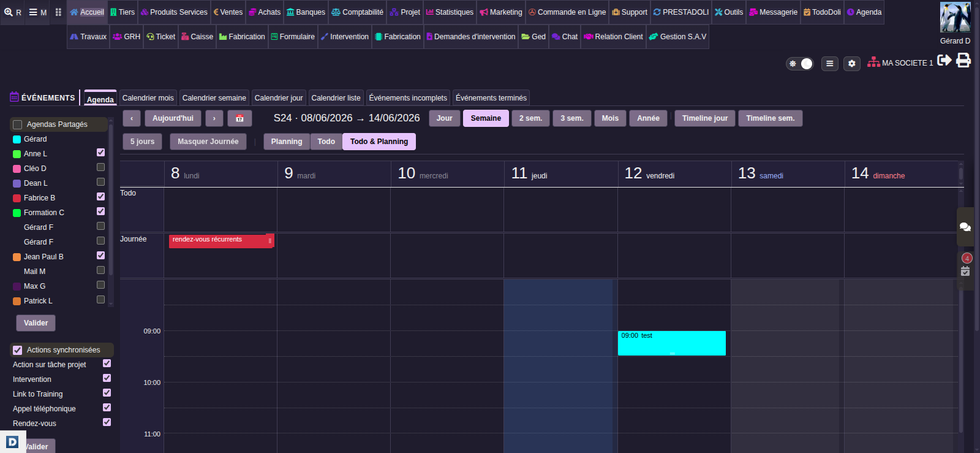Open the date picker calendar icon

point(240,118)
